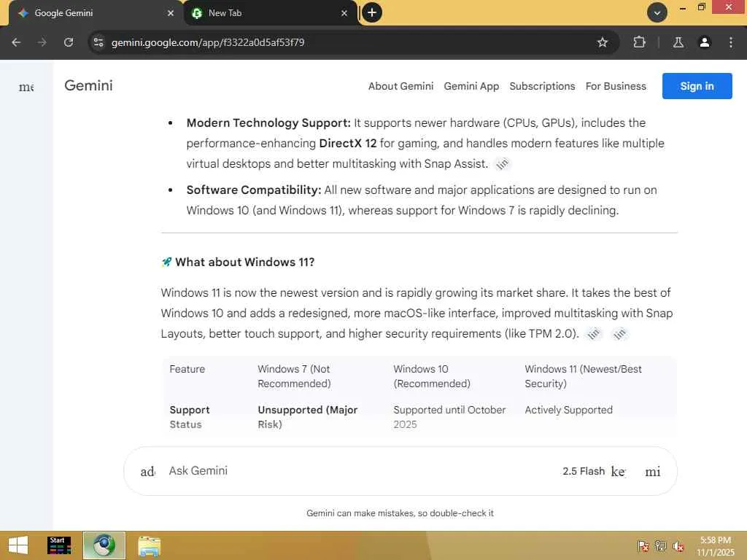Image resolution: width=747 pixels, height=560 pixels.
Task: Switch to the Google Gemini tab
Action: [x=96, y=13]
